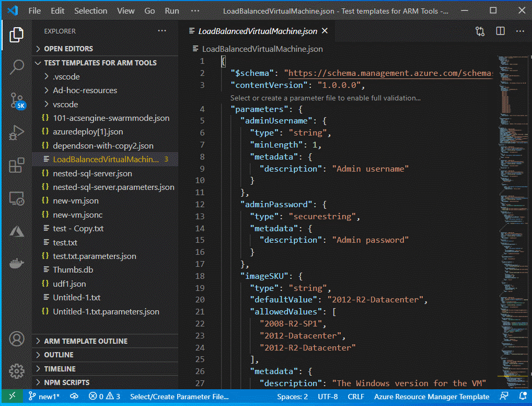Open the Remote Explorer view
Image resolution: width=532 pixels, height=406 pixels.
click(16, 198)
